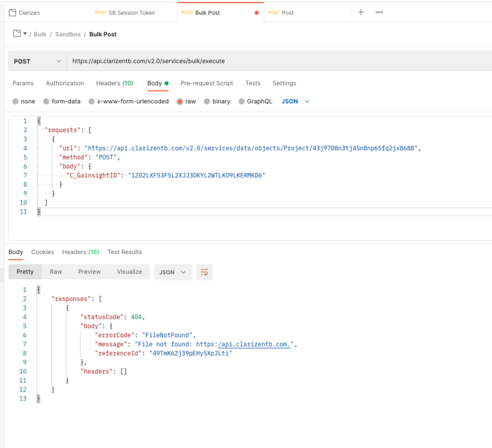Open the response format JSON dropdown

173,272
